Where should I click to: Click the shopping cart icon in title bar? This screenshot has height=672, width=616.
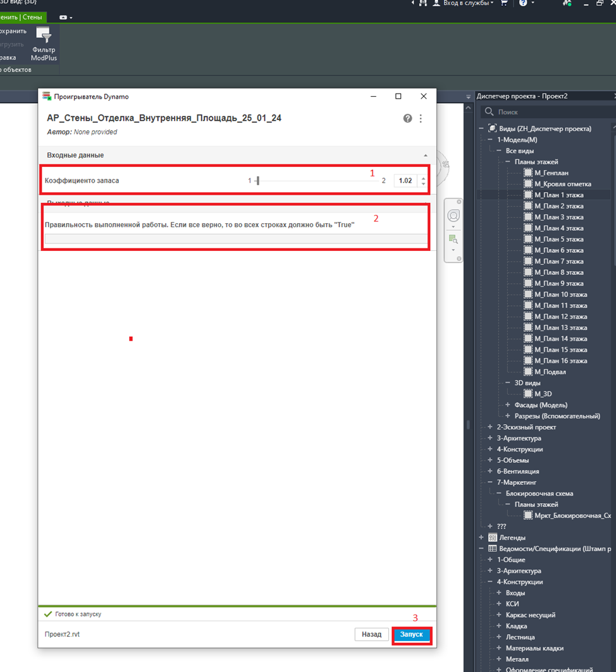504,3
